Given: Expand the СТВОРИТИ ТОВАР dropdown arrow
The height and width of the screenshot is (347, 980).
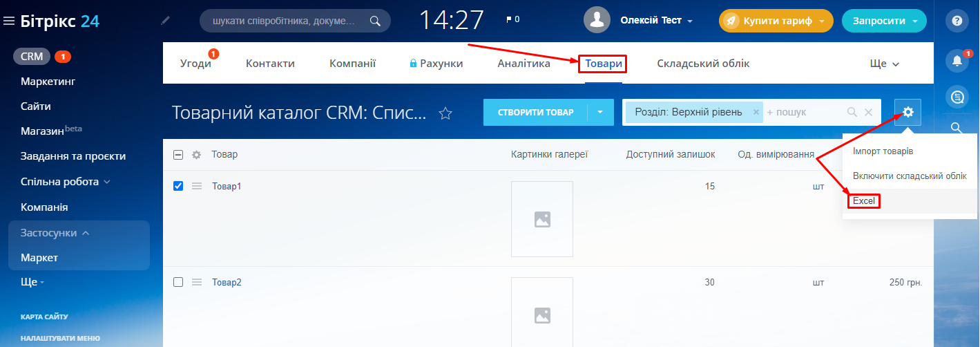Looking at the screenshot, I should [x=600, y=113].
